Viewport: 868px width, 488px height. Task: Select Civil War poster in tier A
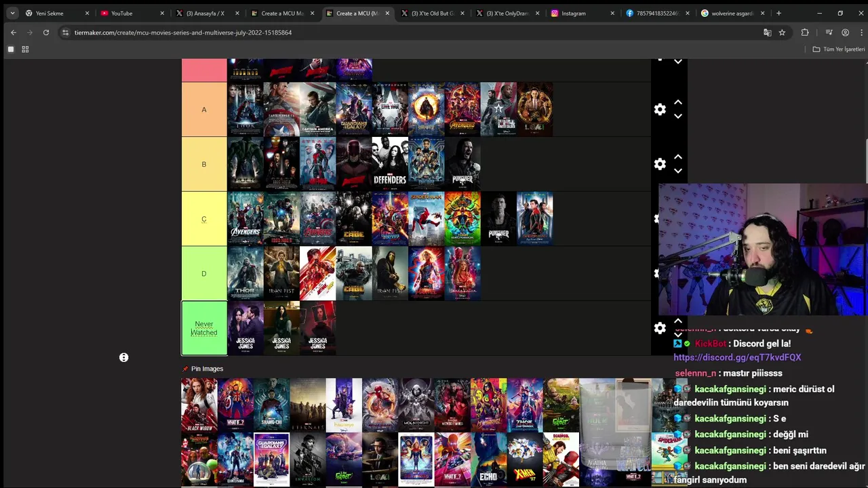[390, 110]
